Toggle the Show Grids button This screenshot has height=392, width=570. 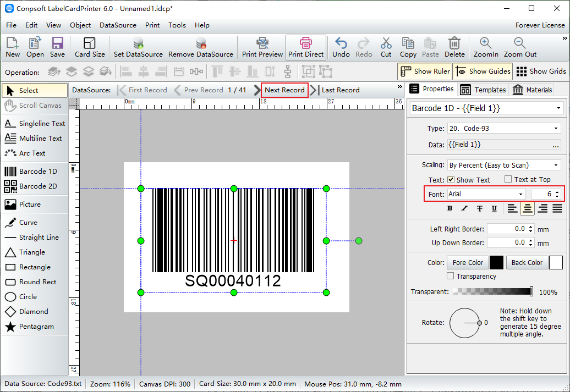(541, 71)
